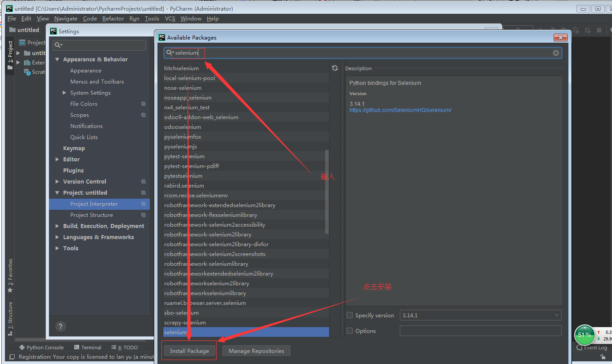The width and height of the screenshot is (612, 364).
Task: Open the Tools menu
Action: click(152, 19)
